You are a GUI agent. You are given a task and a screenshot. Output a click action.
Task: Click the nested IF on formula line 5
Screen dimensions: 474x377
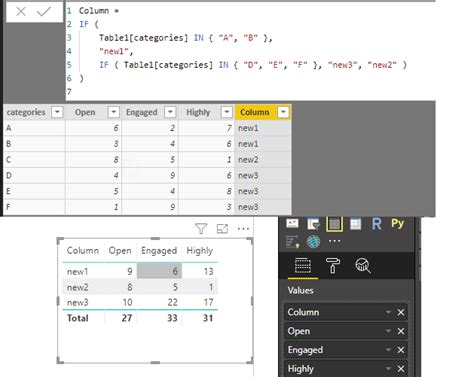(104, 65)
